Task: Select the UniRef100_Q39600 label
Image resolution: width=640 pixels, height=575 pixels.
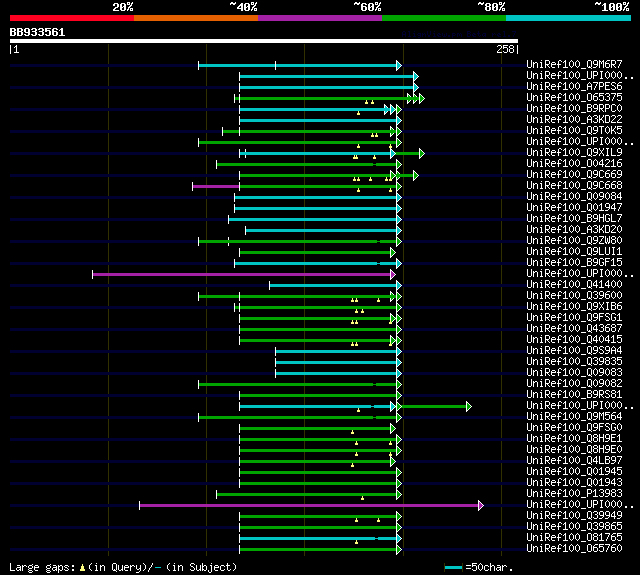Action: pyautogui.click(x=574, y=296)
